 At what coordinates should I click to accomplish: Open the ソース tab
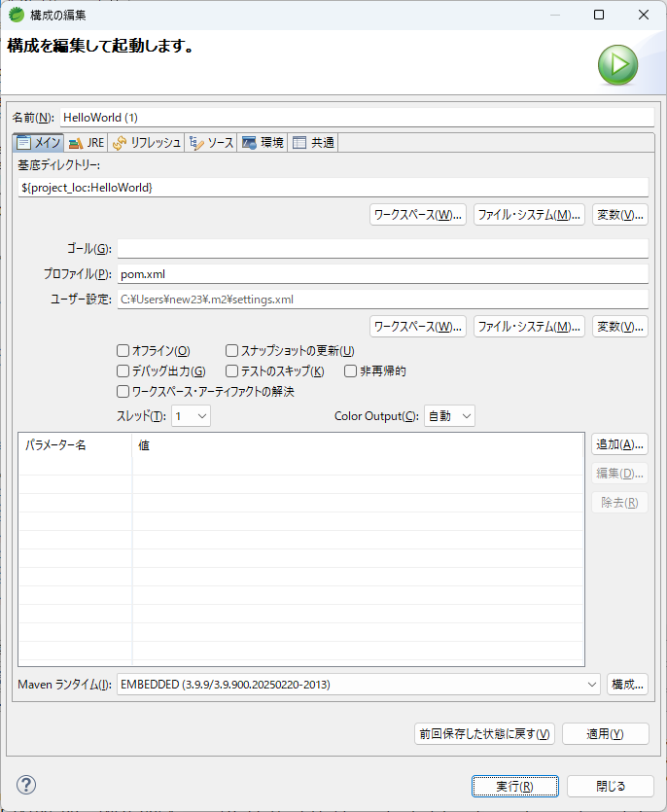click(x=211, y=143)
